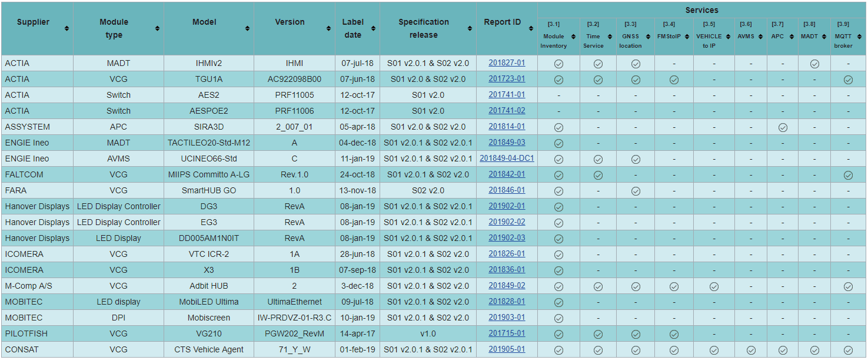
Task: Click AC922098B00 version cell
Action: click(294, 79)
